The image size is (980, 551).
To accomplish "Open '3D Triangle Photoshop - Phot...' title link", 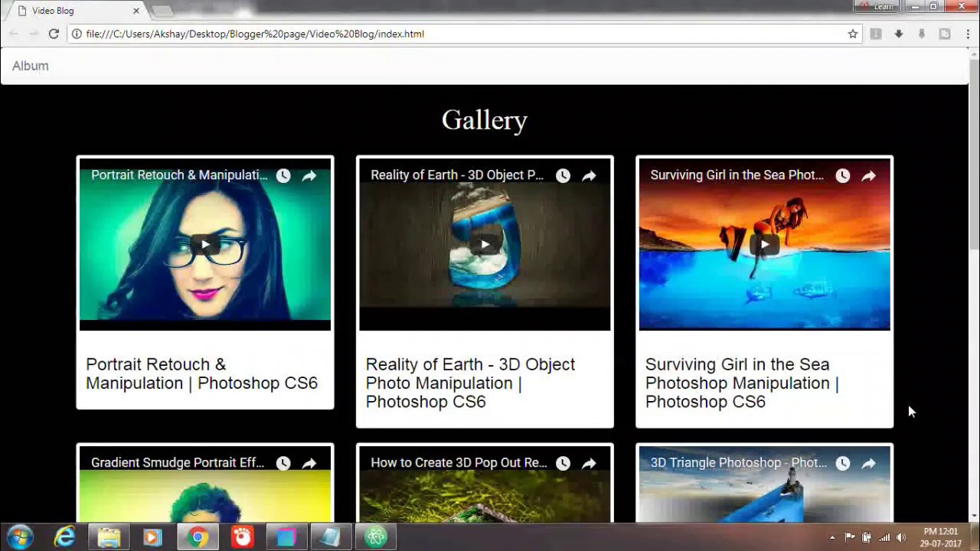I will (739, 463).
